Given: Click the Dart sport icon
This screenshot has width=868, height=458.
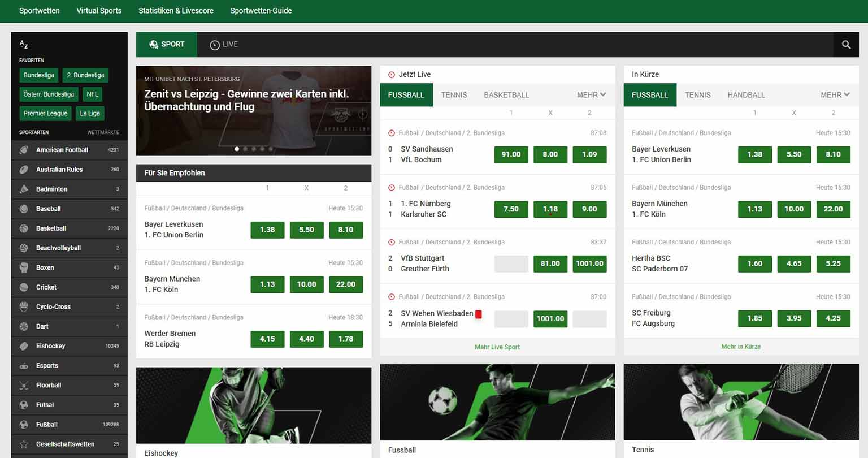Looking at the screenshot, I should (x=23, y=326).
